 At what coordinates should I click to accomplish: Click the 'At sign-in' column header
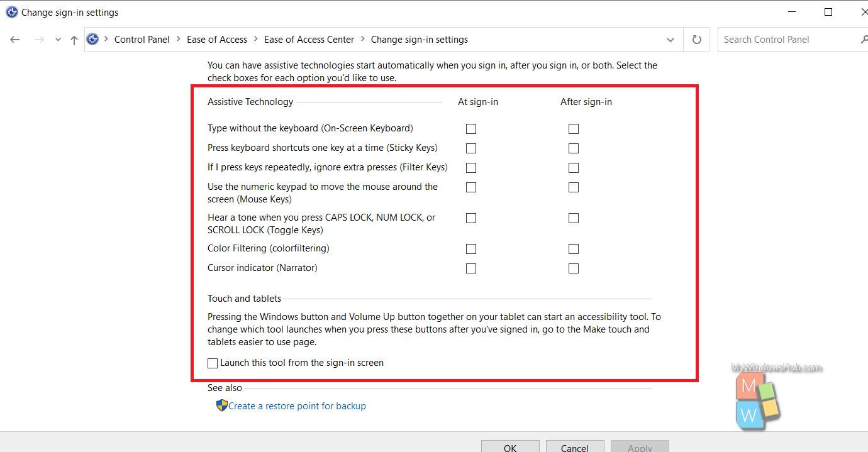[x=478, y=102]
